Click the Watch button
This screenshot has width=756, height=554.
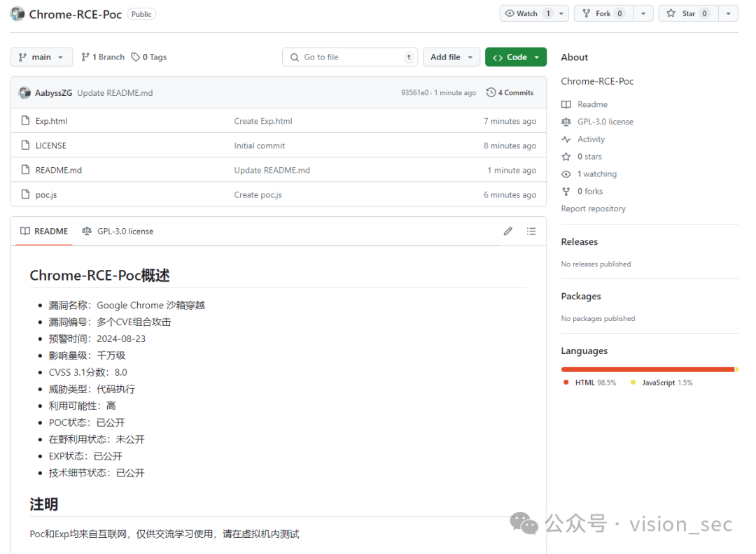tap(527, 13)
